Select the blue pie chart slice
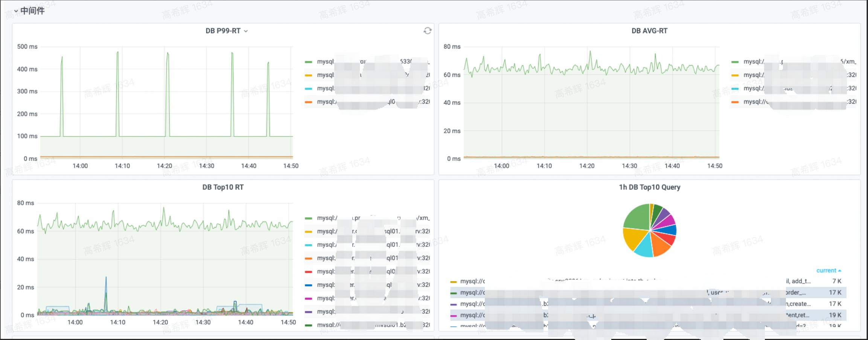 (669, 230)
